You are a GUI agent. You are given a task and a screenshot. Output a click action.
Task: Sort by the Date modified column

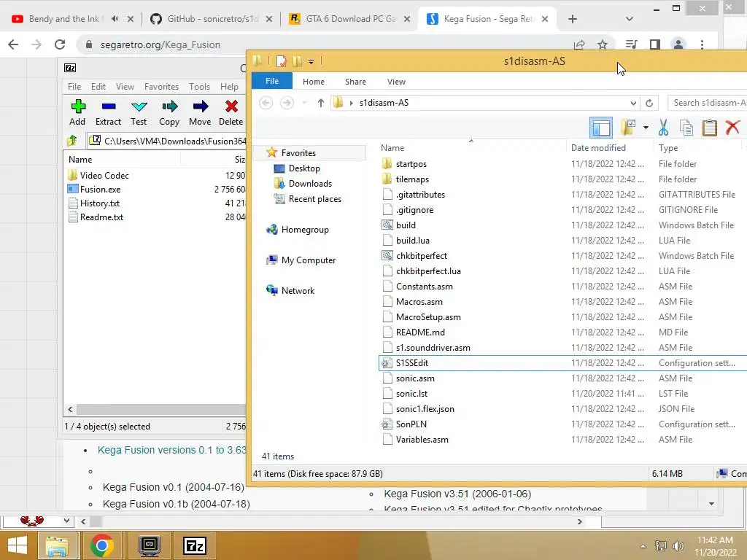[598, 148]
